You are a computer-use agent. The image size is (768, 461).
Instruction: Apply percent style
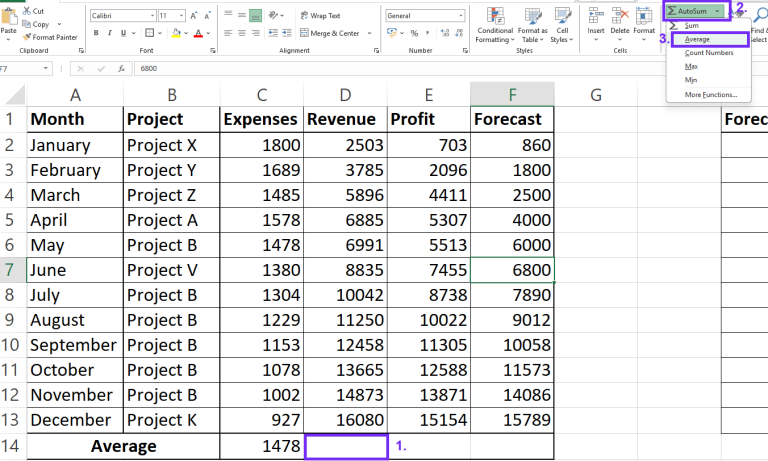414,33
